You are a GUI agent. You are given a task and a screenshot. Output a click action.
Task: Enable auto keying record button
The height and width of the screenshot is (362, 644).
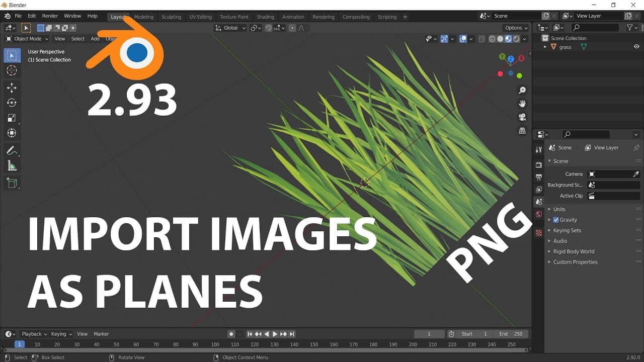231,334
